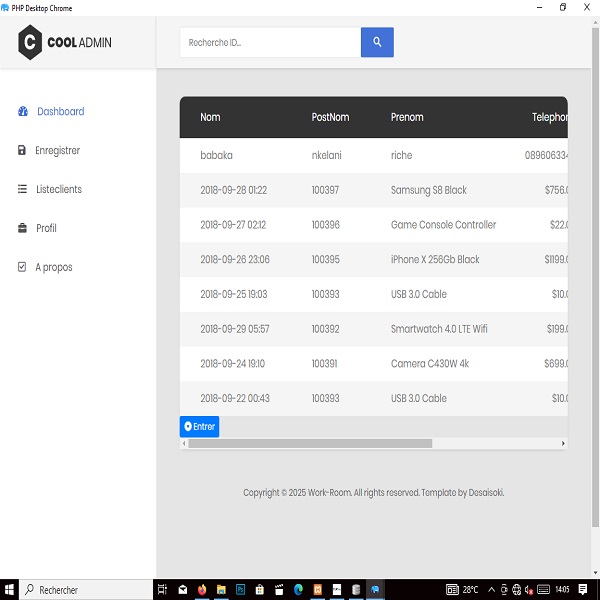Click the floppy disk icon beside Enregistrer

tap(23, 151)
